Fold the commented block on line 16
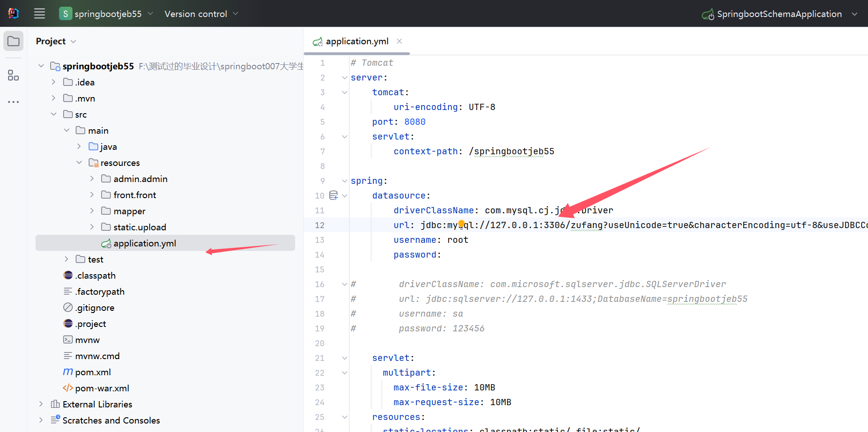The image size is (868, 432). 344,284
